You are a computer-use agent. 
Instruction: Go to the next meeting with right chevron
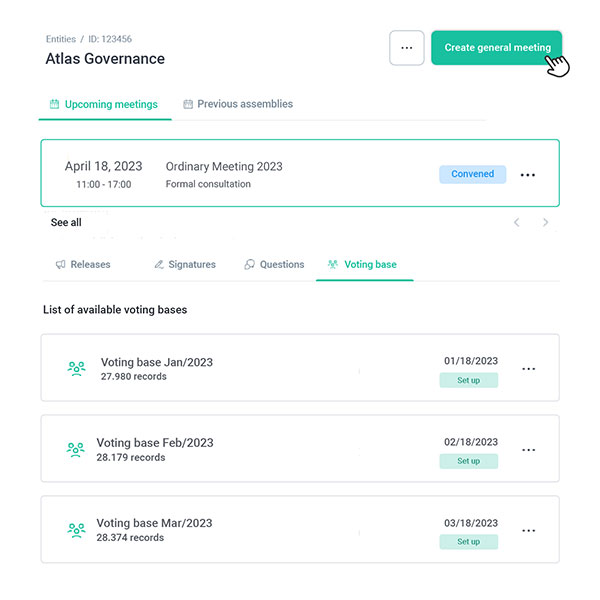[x=545, y=222]
